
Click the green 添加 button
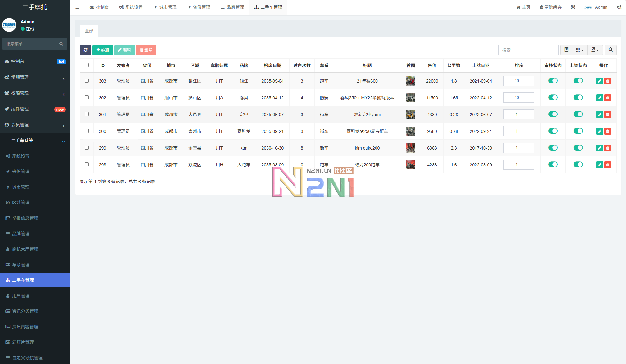point(102,50)
